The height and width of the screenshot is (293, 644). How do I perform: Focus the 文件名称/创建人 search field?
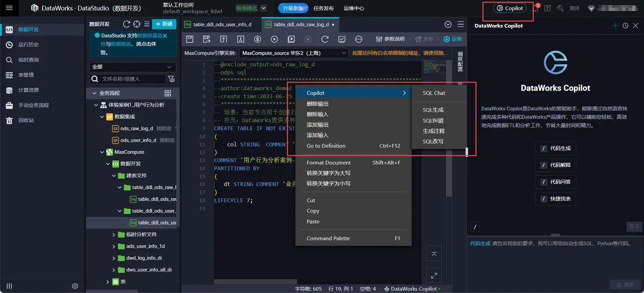(x=128, y=79)
